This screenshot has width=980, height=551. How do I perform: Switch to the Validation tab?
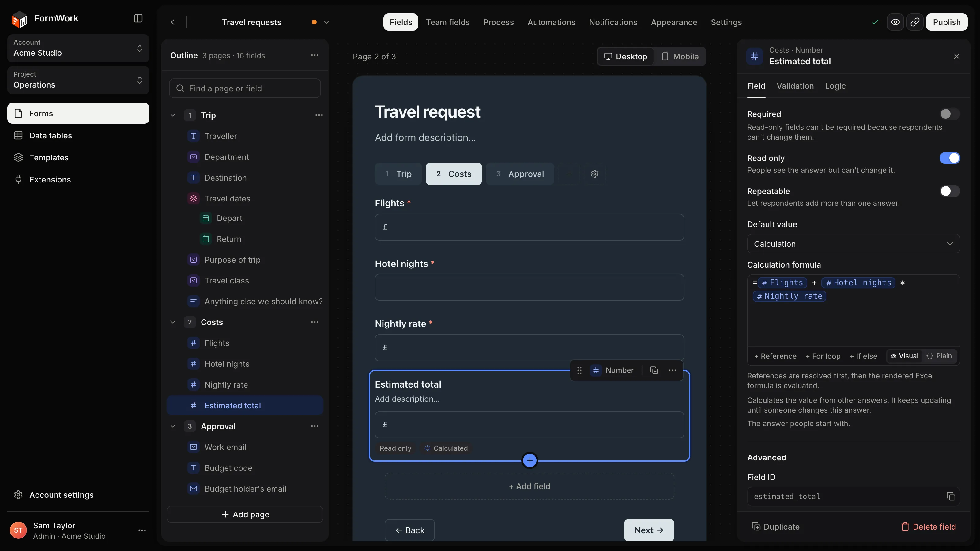795,86
